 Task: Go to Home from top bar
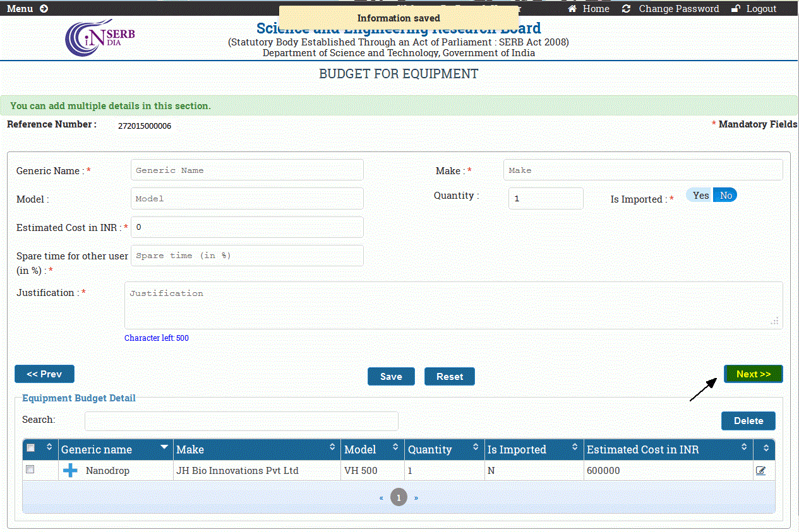point(589,9)
